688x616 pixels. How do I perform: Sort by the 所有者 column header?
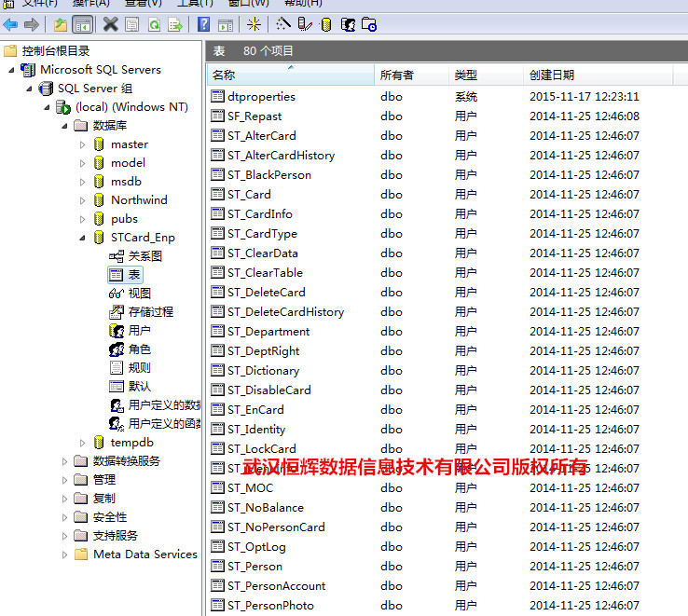(x=411, y=75)
